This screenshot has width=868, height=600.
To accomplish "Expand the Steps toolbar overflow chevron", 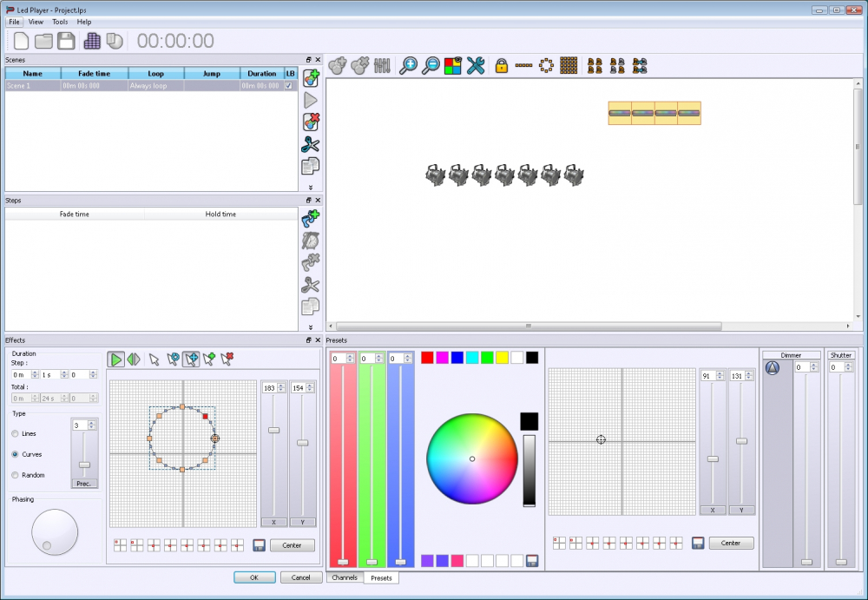I will pyautogui.click(x=311, y=326).
